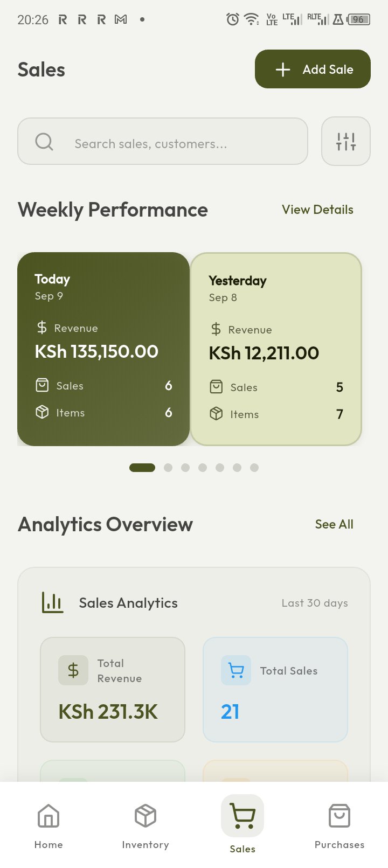Viewport: 388px width, 868px height.
Task: Tap Today's Items box icon
Action: click(x=42, y=412)
